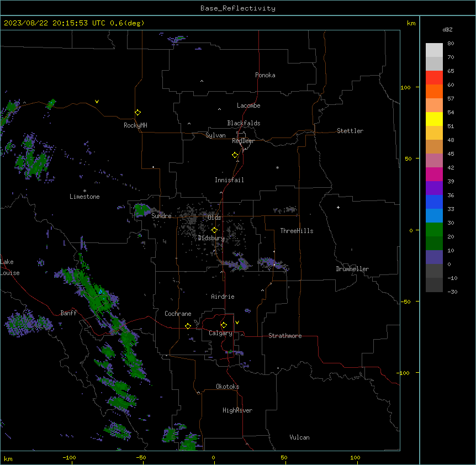Click the magenta 42 dBZ legend swatch
The width and height of the screenshot is (476, 465).
pyautogui.click(x=434, y=174)
